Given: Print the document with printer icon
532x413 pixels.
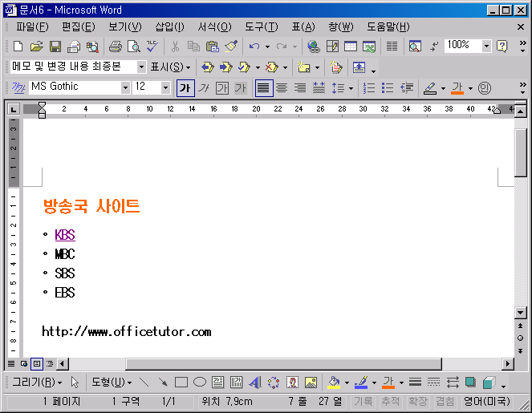Looking at the screenshot, I should [116, 47].
